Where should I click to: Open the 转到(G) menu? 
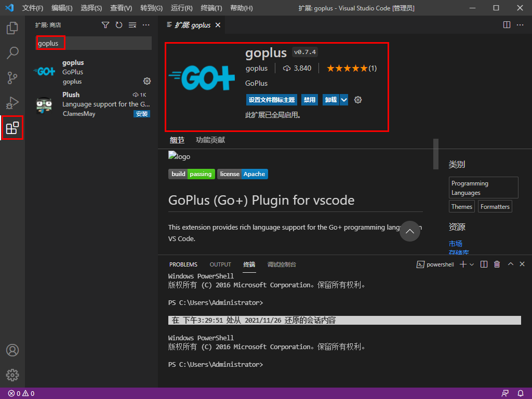point(151,8)
